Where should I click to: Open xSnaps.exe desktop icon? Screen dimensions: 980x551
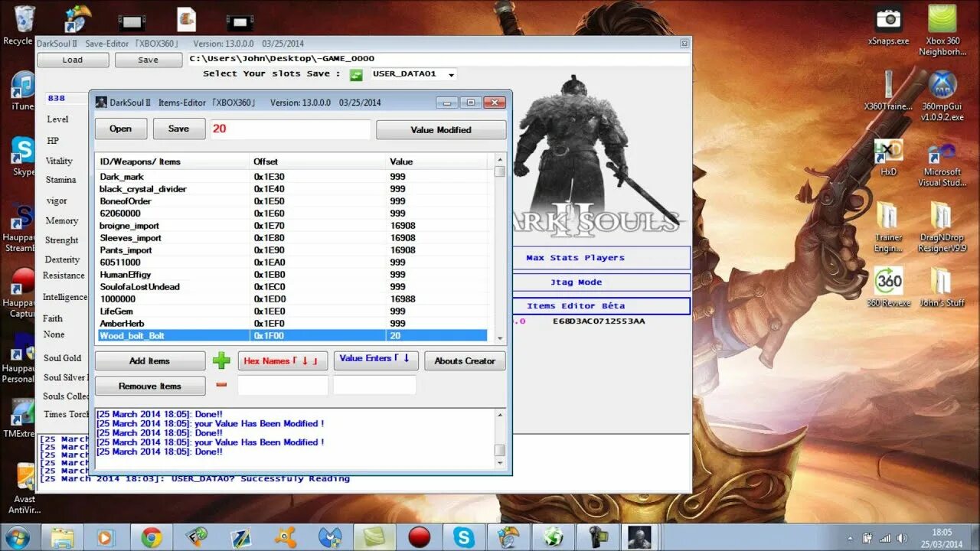pos(888,26)
